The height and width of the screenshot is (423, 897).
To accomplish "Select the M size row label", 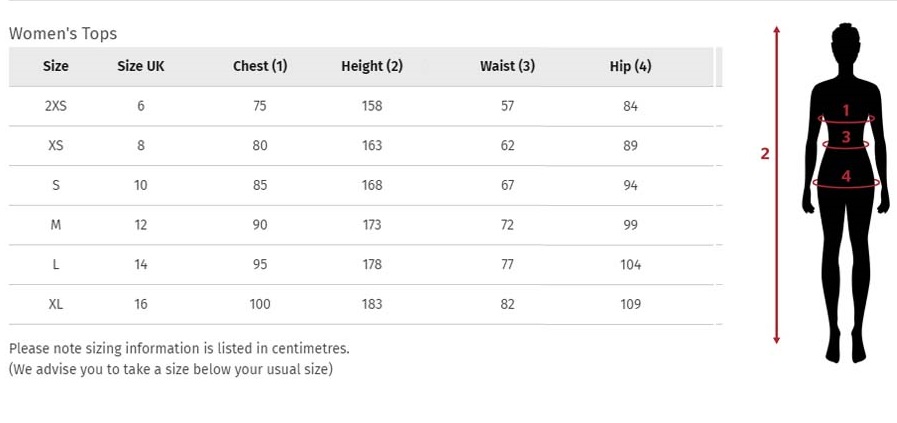I will (55, 225).
